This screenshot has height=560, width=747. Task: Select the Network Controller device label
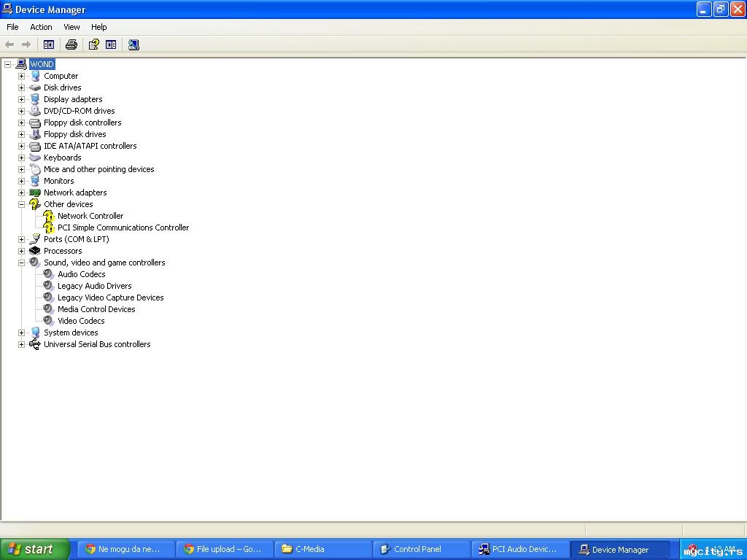coord(90,216)
